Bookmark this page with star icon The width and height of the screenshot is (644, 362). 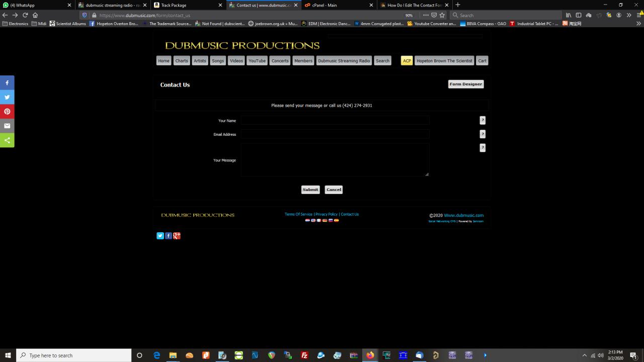pos(442,15)
